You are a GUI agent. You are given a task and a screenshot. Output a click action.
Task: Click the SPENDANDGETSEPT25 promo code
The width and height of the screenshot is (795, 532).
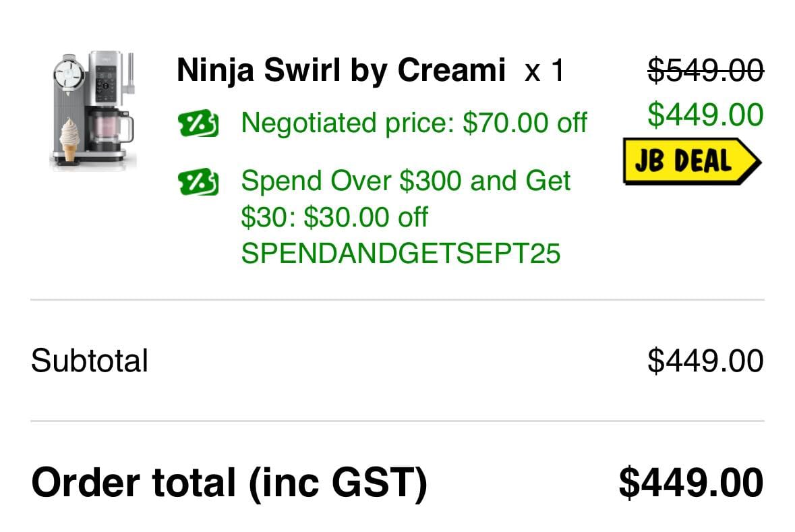(x=401, y=253)
